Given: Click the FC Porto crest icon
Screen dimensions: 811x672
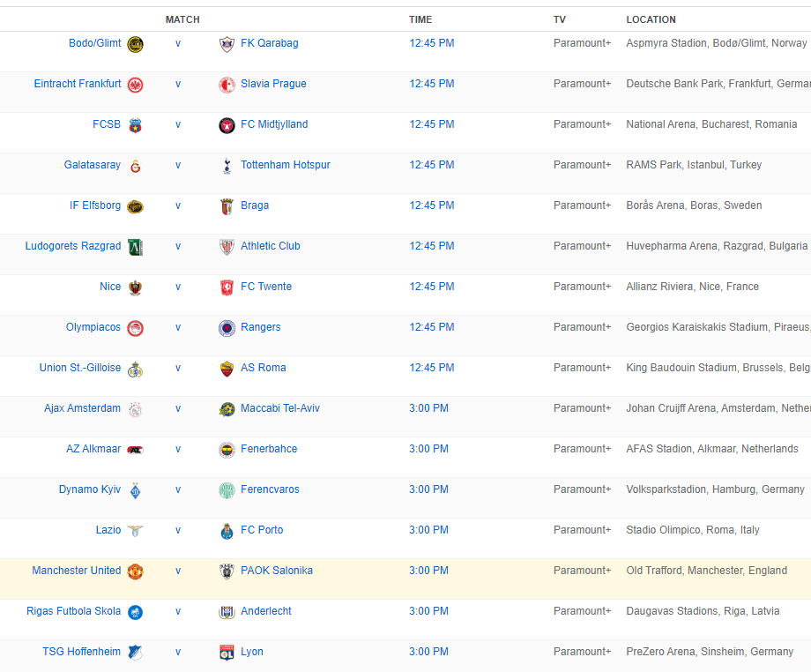Looking at the screenshot, I should tap(227, 531).
